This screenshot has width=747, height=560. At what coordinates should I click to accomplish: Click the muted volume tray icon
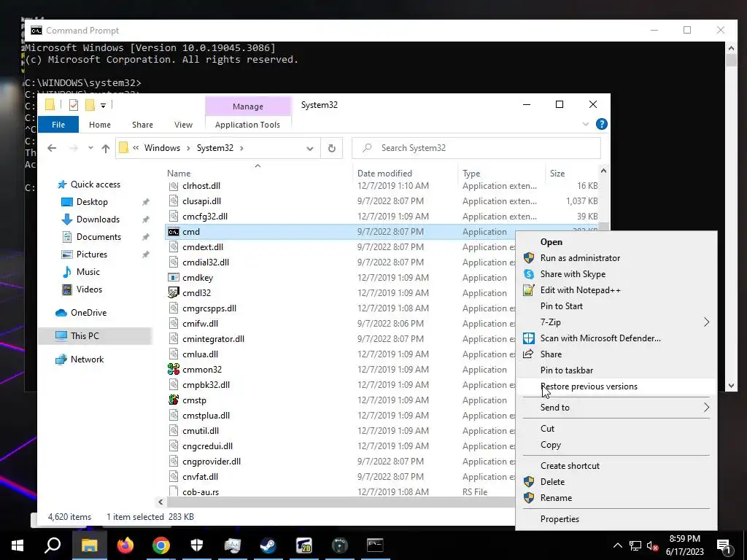[x=652, y=545]
